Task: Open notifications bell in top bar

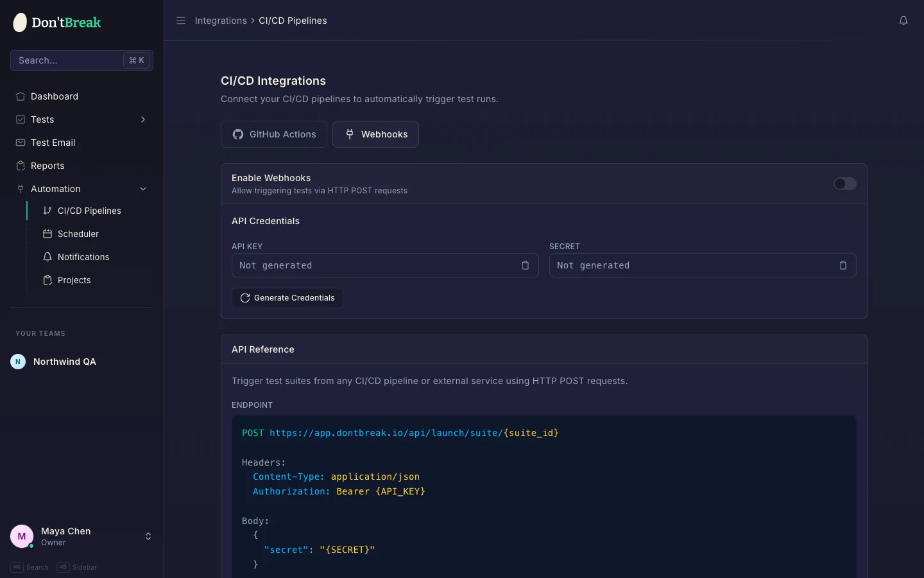Action: click(903, 21)
